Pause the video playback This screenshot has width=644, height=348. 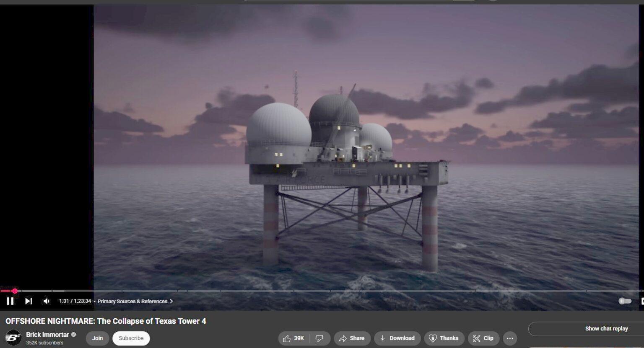10,301
